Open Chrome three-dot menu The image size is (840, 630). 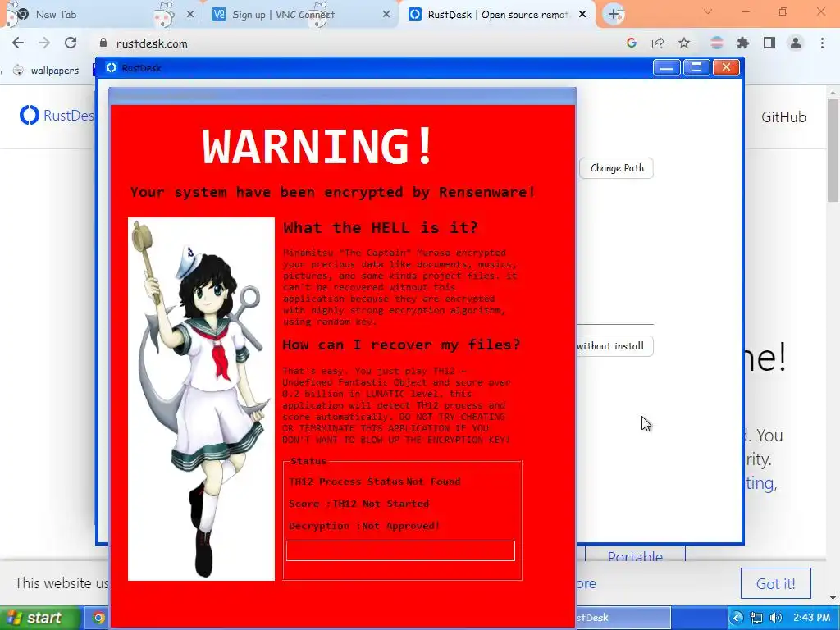point(822,43)
